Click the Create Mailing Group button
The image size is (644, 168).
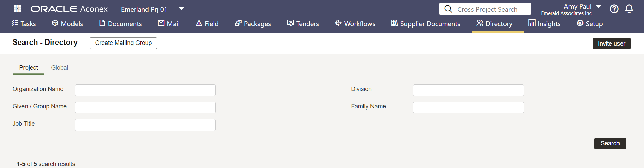(x=123, y=43)
